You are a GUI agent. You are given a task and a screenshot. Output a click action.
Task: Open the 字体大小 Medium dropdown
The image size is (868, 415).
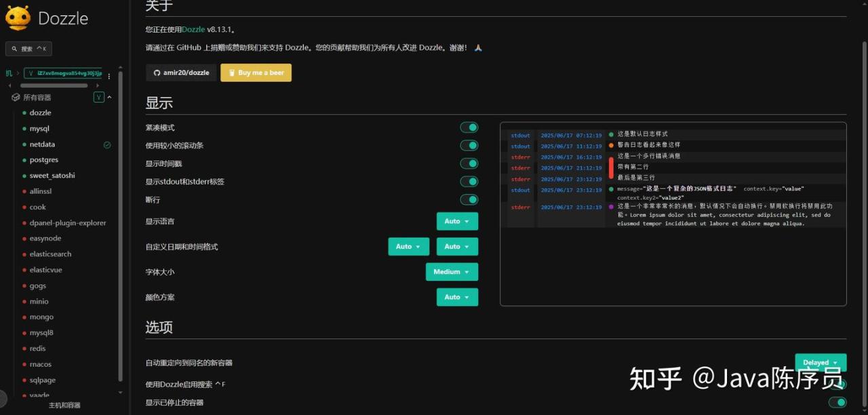pos(452,272)
